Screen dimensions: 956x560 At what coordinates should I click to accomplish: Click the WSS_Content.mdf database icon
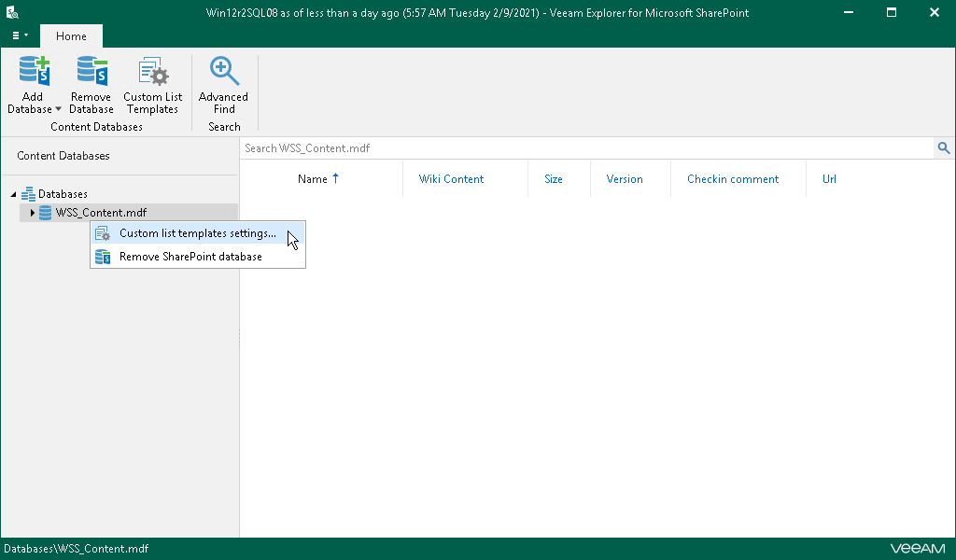pos(45,213)
